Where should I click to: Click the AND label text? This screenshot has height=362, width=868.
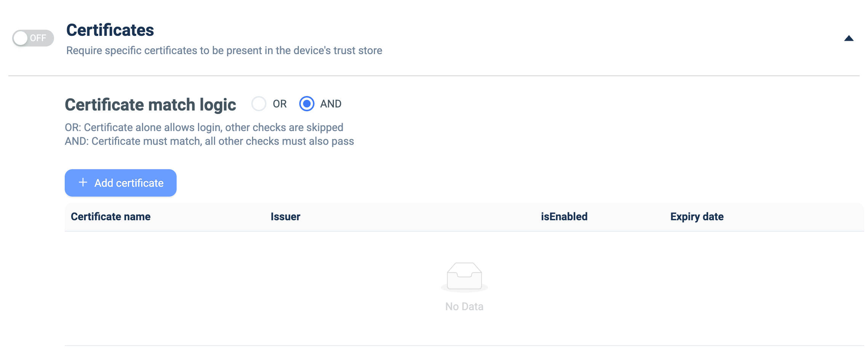click(x=331, y=104)
